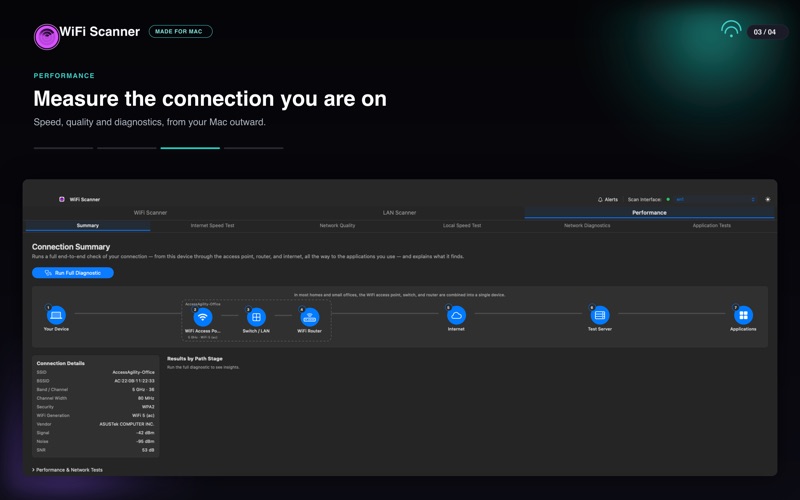Open Alerts via the bell icon

(608, 199)
